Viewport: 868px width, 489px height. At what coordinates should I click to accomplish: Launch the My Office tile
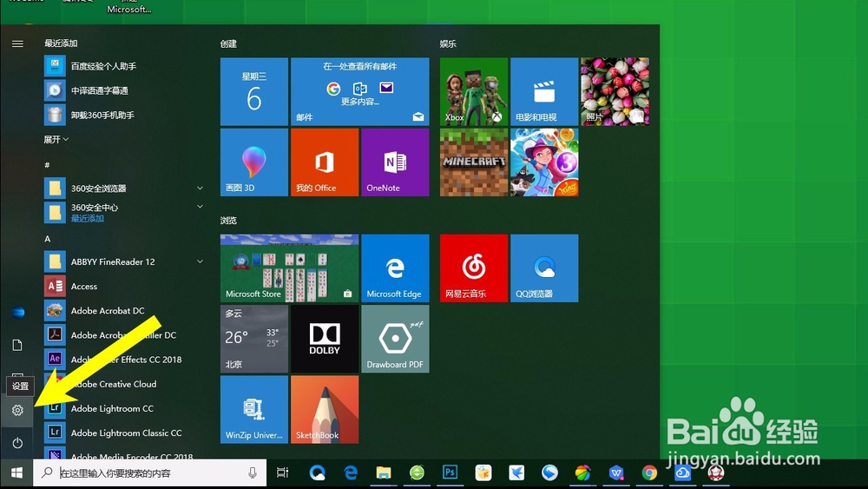click(x=325, y=162)
